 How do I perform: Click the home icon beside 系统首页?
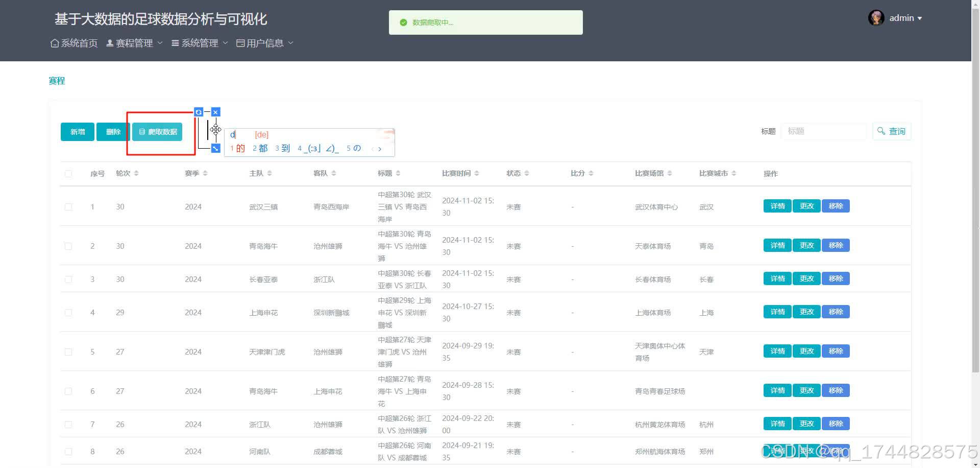point(55,43)
